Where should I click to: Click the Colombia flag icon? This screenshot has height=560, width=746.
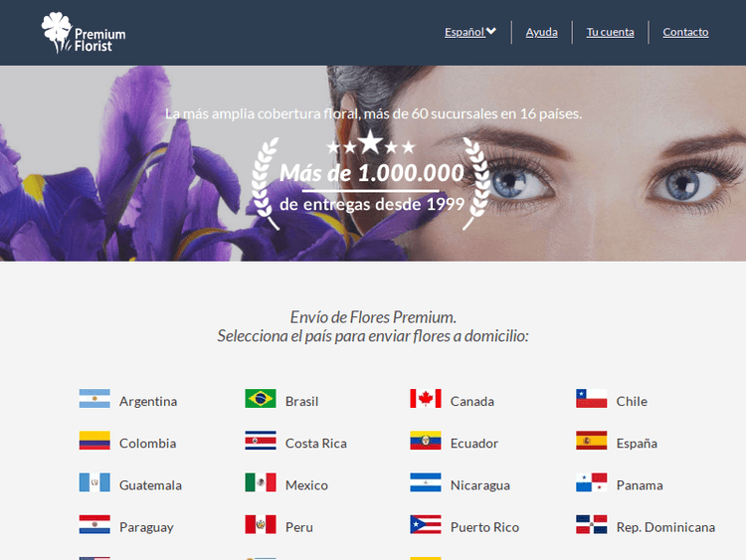[x=94, y=442]
